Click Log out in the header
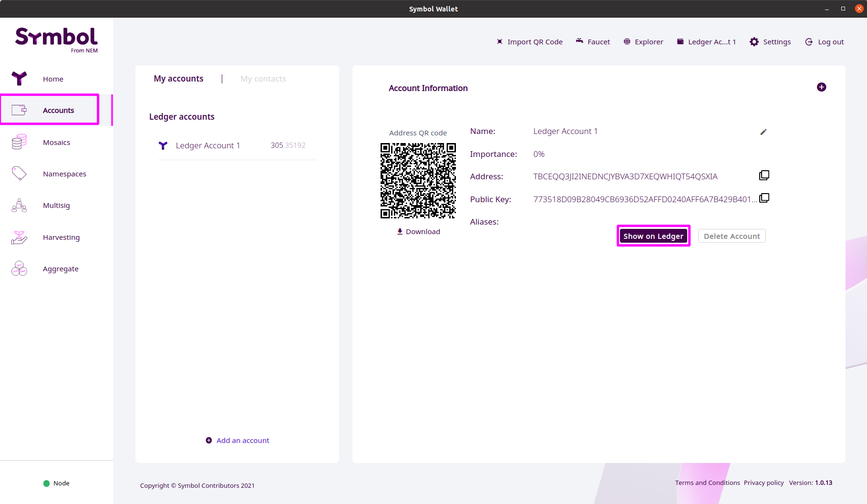 pos(825,41)
